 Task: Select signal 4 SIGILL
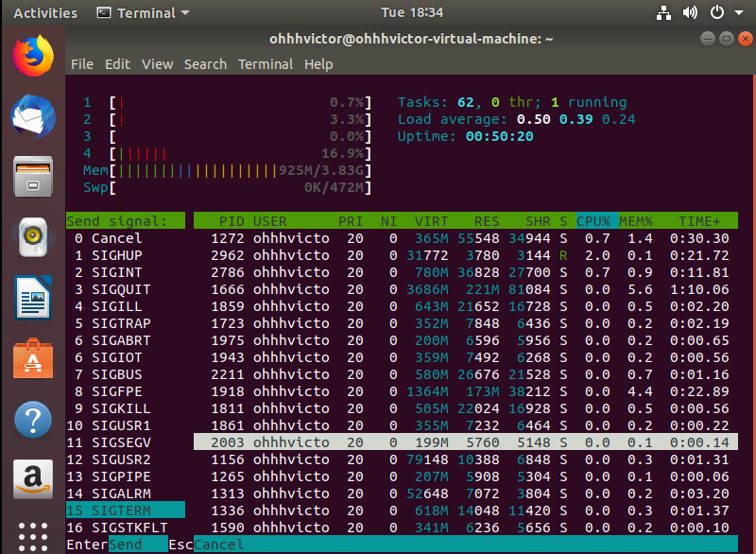pos(126,306)
